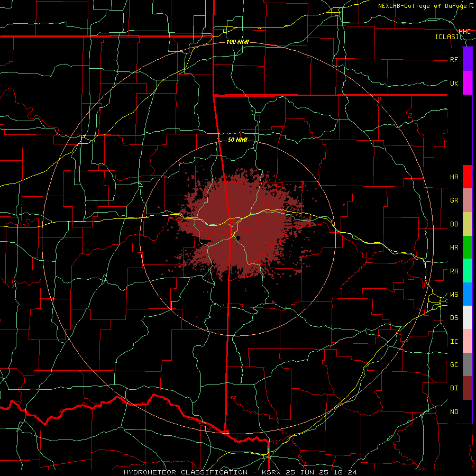The image size is (476, 476).
Task: Click the GC gray legend swatch
Action: click(x=467, y=364)
